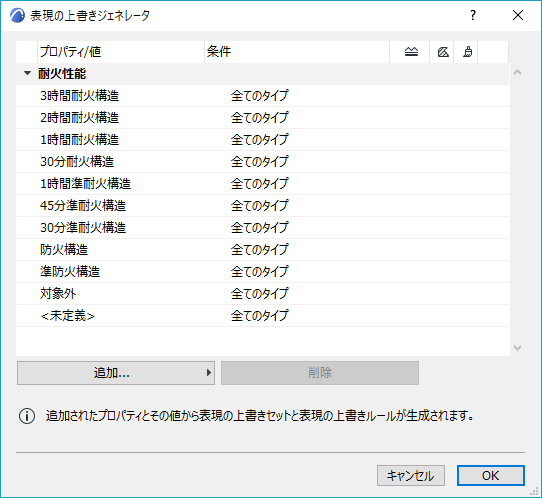This screenshot has height=498, width=542.
Task: Click the キャンセル button
Action: pyautogui.click(x=411, y=476)
